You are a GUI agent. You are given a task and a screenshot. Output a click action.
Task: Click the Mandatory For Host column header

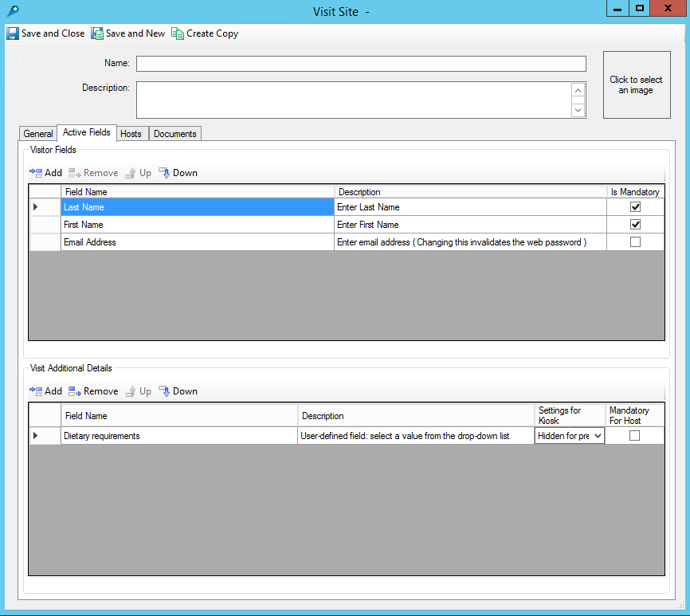(x=634, y=415)
